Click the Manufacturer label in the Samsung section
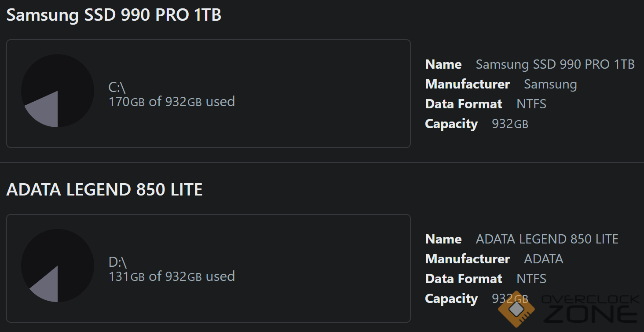 (x=468, y=85)
